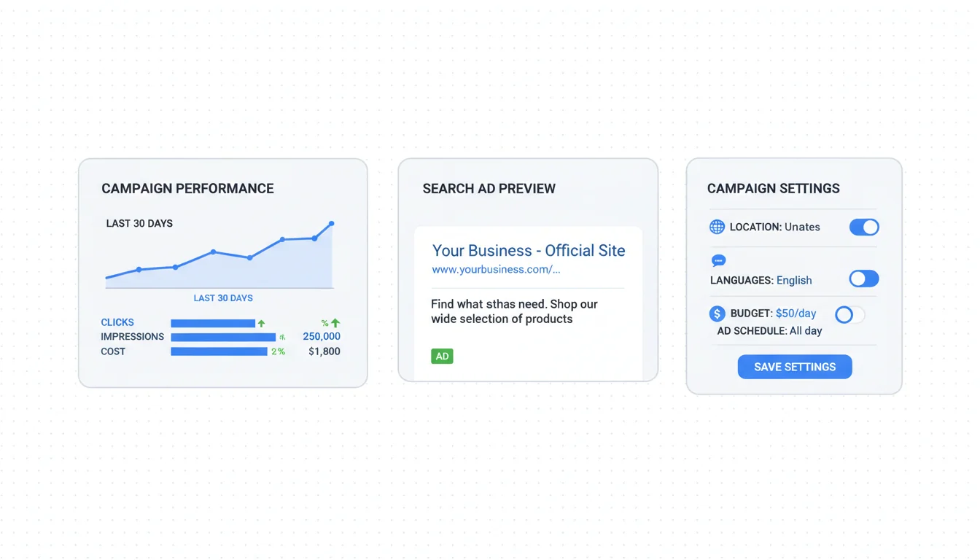The image size is (980, 560).
Task: Click the Cost progress bar
Action: pos(219,351)
